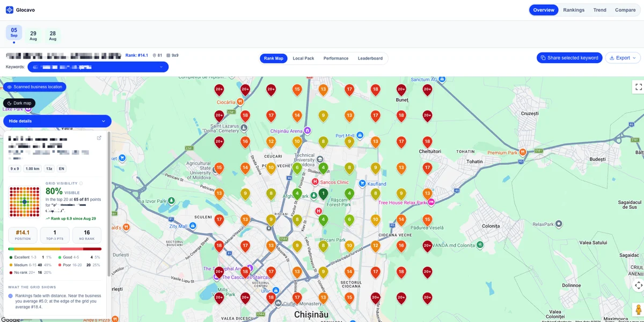Click the share icon in Share button

click(543, 58)
